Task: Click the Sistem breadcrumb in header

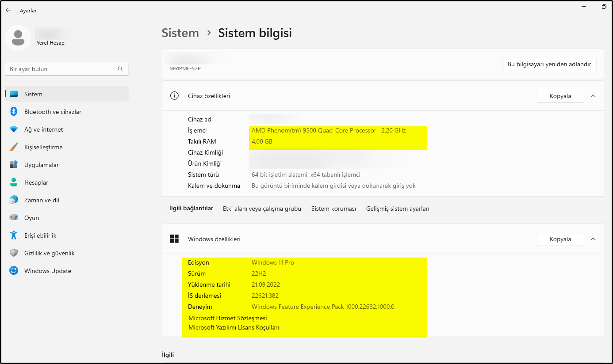Action: [180, 33]
